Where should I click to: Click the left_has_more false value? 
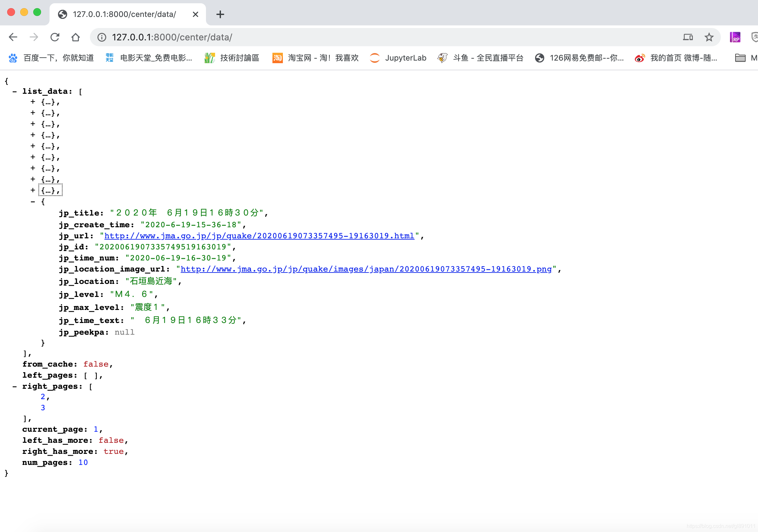pos(111,440)
